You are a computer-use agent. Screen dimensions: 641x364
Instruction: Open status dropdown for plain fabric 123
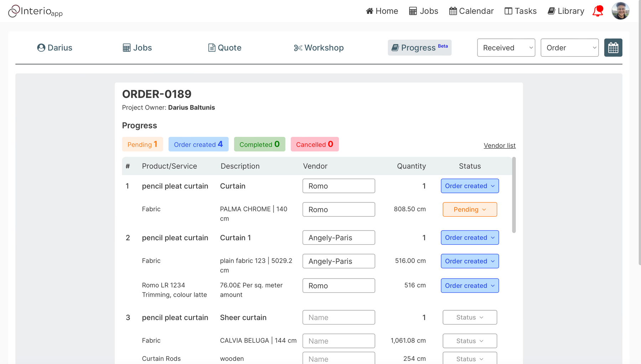(x=470, y=261)
